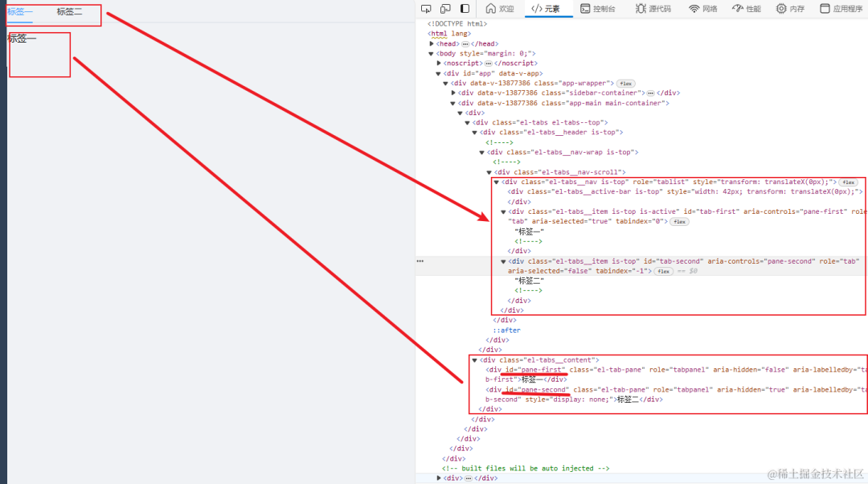
Task: Open the 欢迎 welcome tab in DevTools
Action: click(x=500, y=8)
